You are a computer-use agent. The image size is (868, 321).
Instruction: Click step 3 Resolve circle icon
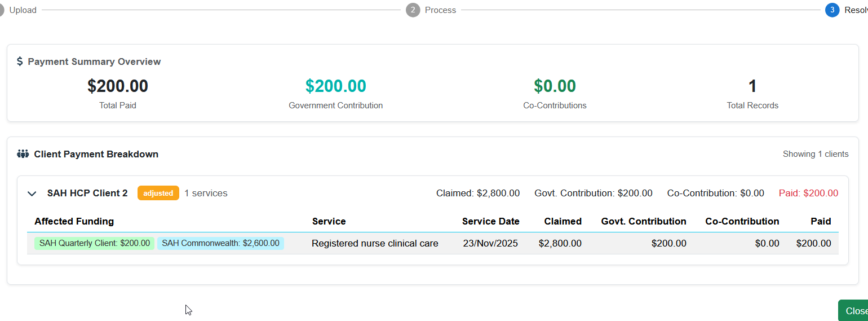click(x=832, y=10)
